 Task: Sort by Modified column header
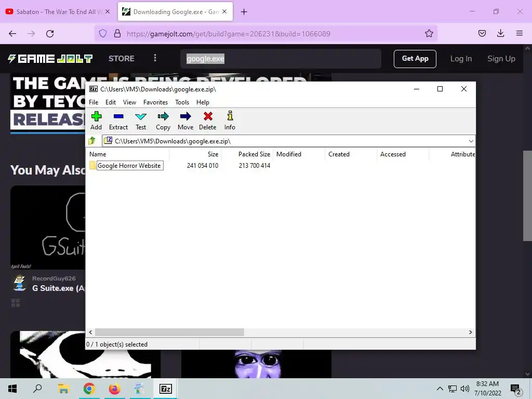pyautogui.click(x=299, y=154)
